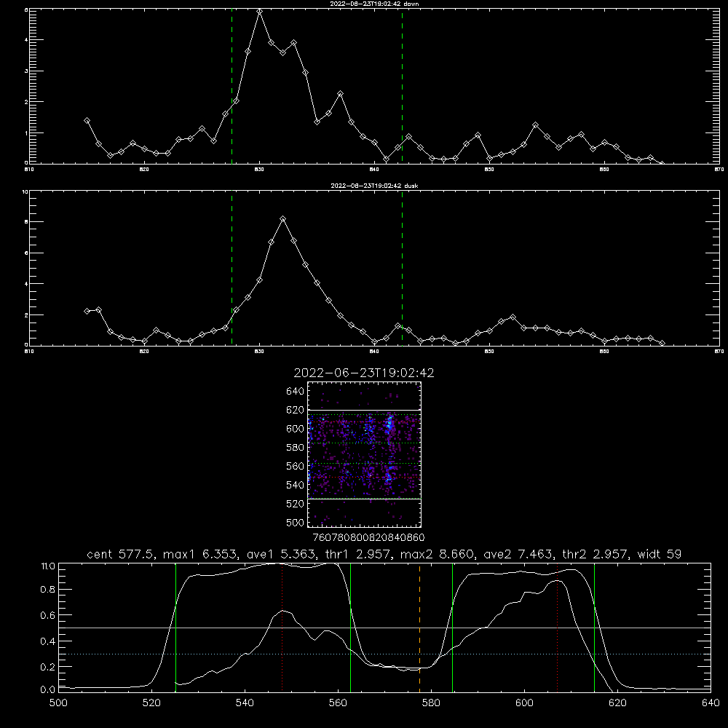Click x-axis label 540 on bottom plot

coord(245,703)
